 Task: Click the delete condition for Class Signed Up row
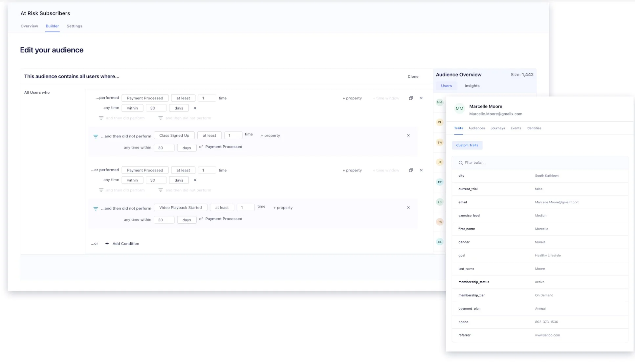click(408, 135)
